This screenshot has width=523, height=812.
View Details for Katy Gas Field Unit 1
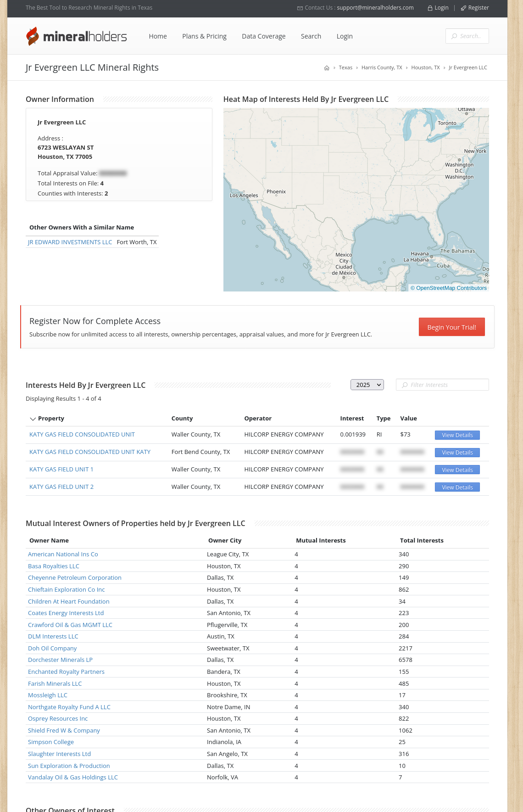(x=457, y=470)
